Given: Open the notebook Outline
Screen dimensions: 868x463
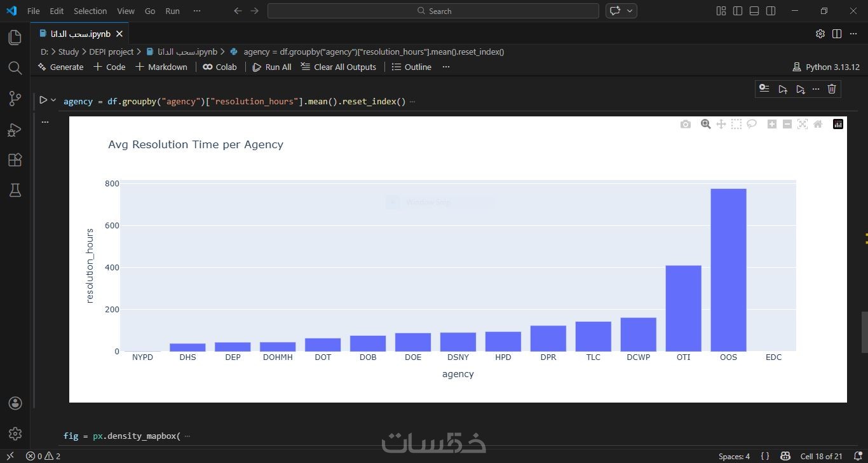Looking at the screenshot, I should tap(411, 67).
